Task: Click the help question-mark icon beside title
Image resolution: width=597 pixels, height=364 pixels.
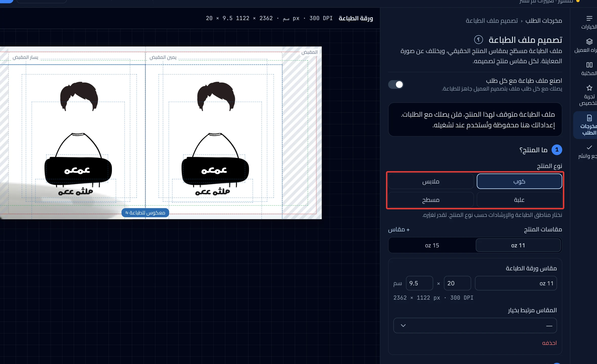Action: (x=478, y=40)
